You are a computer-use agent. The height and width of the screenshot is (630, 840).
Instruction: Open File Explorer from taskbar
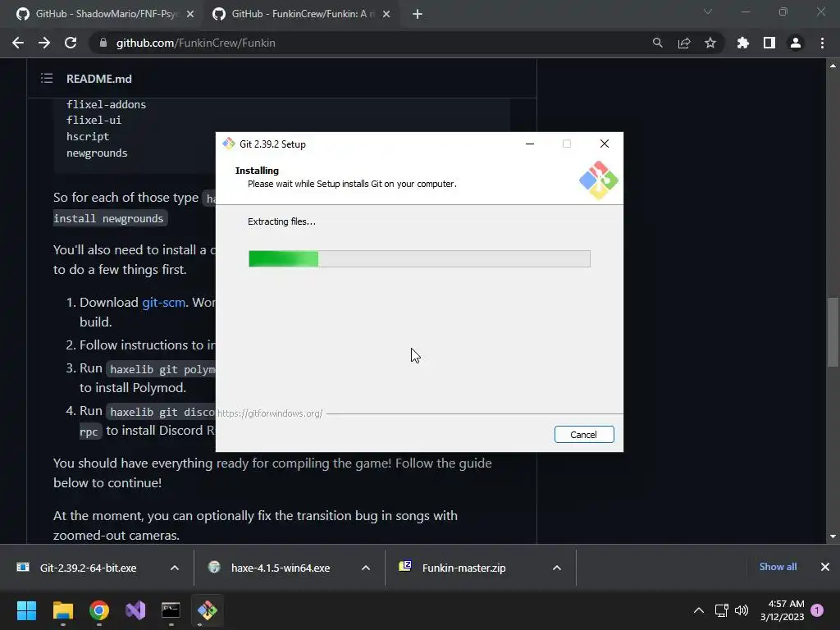pyautogui.click(x=62, y=610)
